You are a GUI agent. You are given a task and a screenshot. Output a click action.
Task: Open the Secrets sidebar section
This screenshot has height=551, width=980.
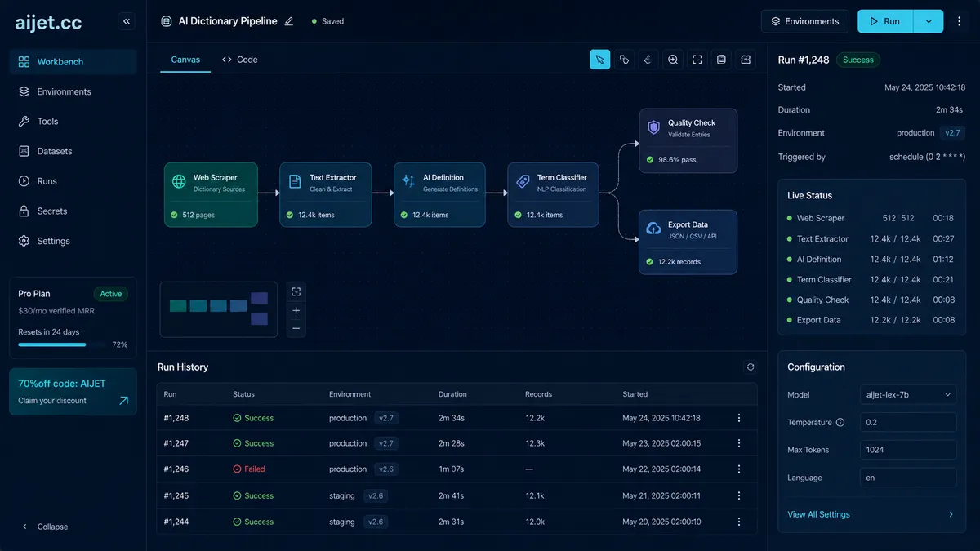click(x=73, y=211)
